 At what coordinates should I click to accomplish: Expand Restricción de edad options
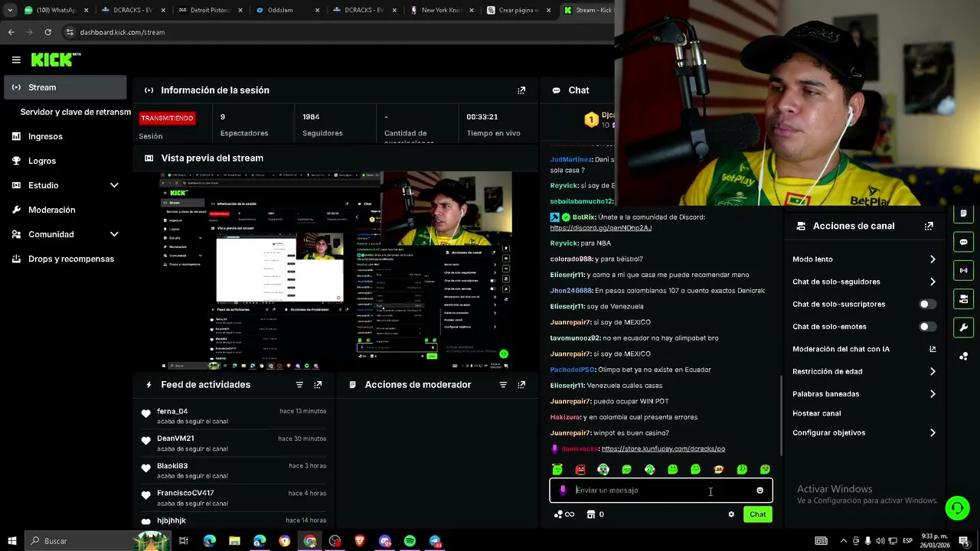click(933, 372)
